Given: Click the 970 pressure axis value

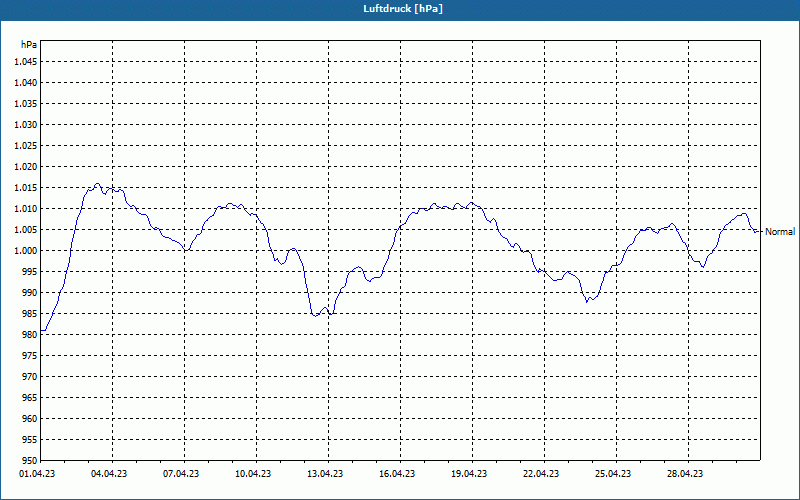Looking at the screenshot, I should (30, 377).
